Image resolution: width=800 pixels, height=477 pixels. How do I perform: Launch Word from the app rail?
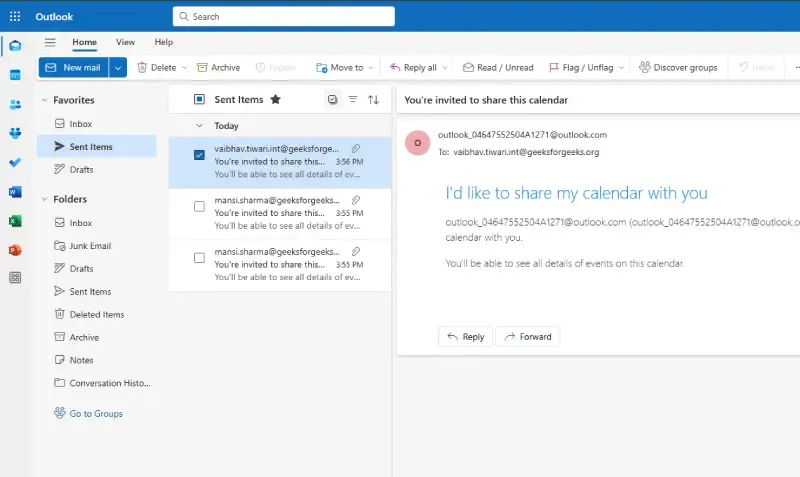pyautogui.click(x=15, y=192)
